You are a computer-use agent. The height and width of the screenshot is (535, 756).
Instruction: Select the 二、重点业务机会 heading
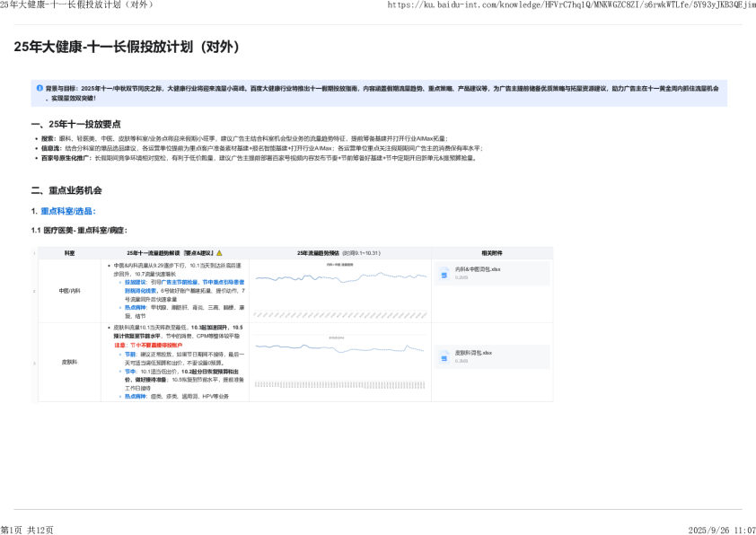[66, 190]
